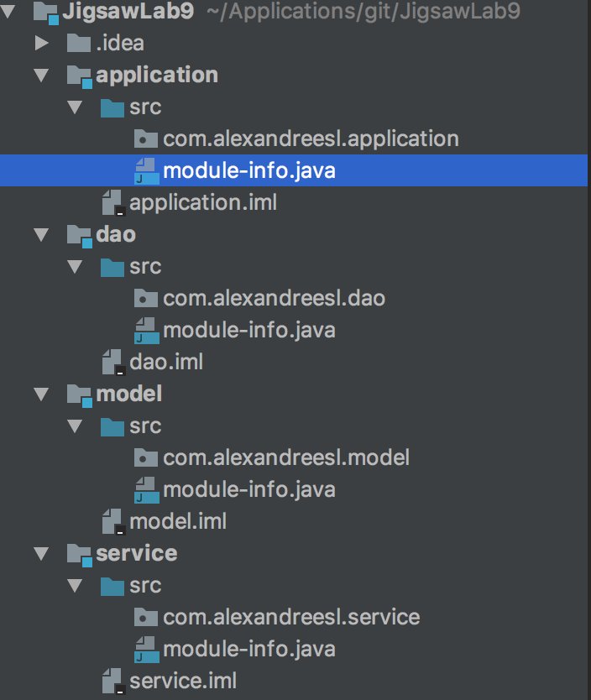Click the module-info.java file icon under service
The height and width of the screenshot is (700, 591).
pyautogui.click(x=146, y=649)
